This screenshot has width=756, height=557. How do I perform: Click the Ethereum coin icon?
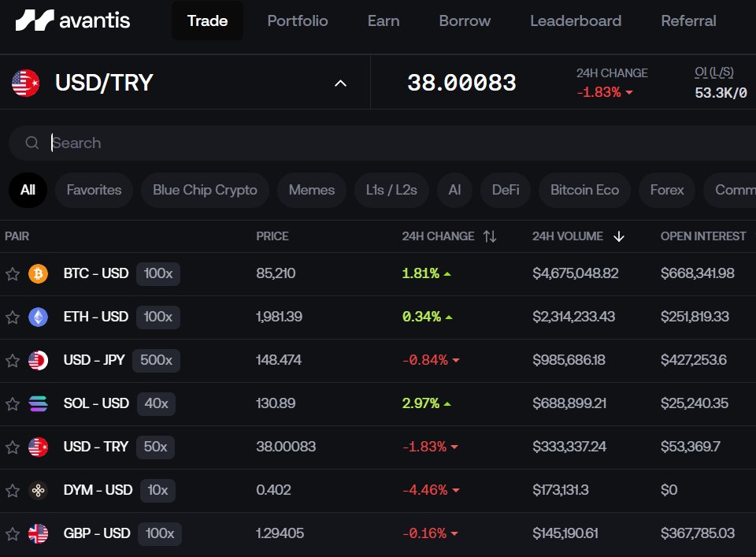pyautogui.click(x=37, y=317)
